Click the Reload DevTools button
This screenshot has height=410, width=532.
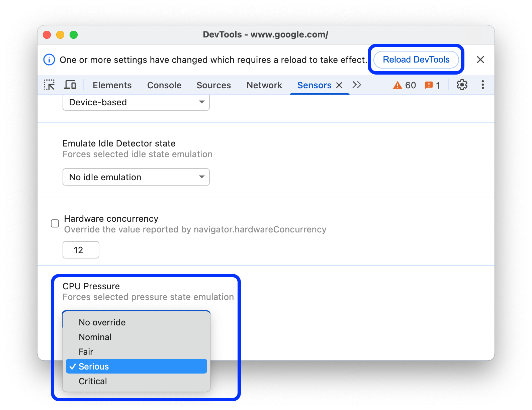pyautogui.click(x=416, y=60)
